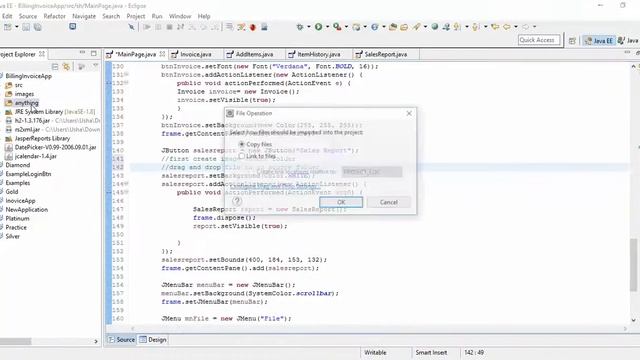Maximize the Project Explorer panel
640x360 pixels.
[94, 53]
